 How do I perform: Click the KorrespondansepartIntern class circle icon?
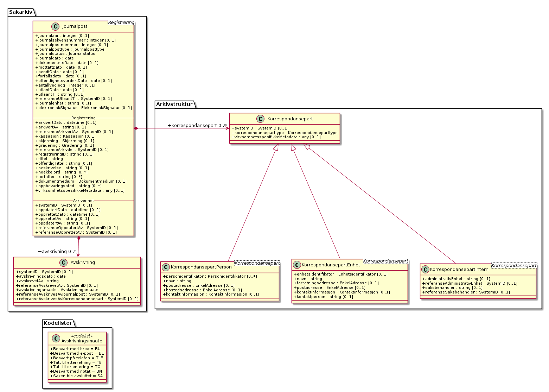pos(425,269)
